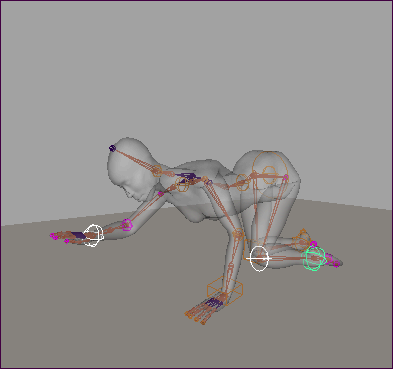Click the magenta fingertip joint of extended hand
Image resolution: width=393 pixels, height=369 pixels.
point(53,236)
